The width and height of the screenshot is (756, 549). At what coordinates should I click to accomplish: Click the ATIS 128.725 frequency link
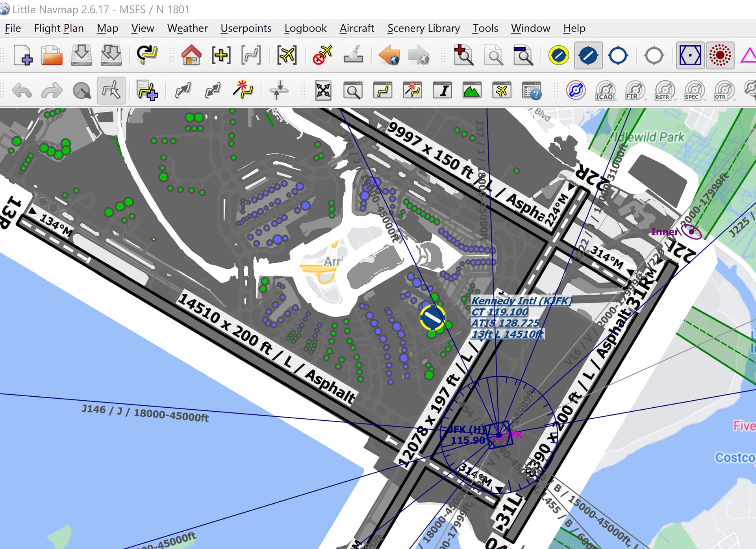pos(506,323)
